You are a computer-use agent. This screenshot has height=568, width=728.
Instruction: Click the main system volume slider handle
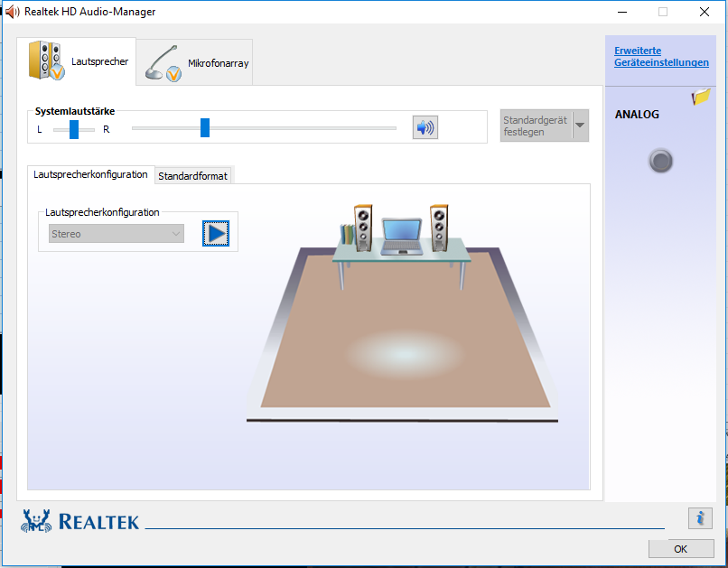[205, 127]
